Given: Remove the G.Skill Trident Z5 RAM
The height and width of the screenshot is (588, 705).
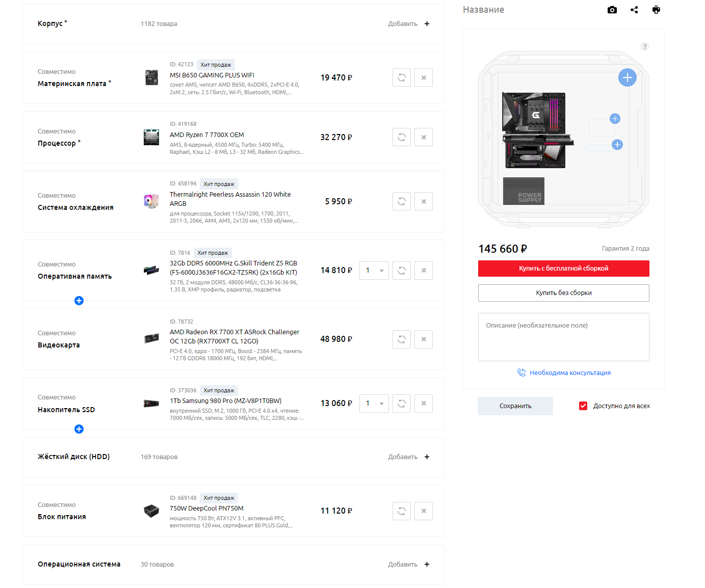Looking at the screenshot, I should (x=424, y=271).
